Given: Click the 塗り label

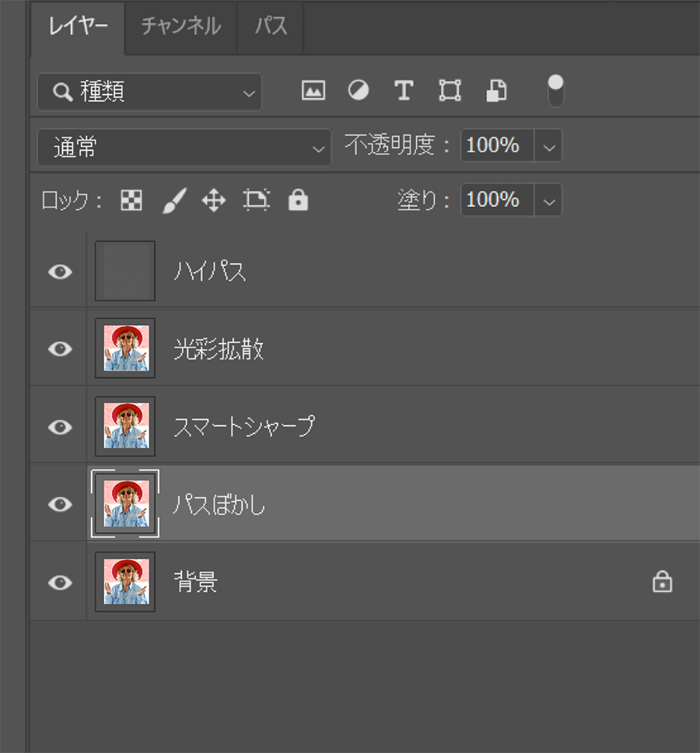Looking at the screenshot, I should 422,200.
